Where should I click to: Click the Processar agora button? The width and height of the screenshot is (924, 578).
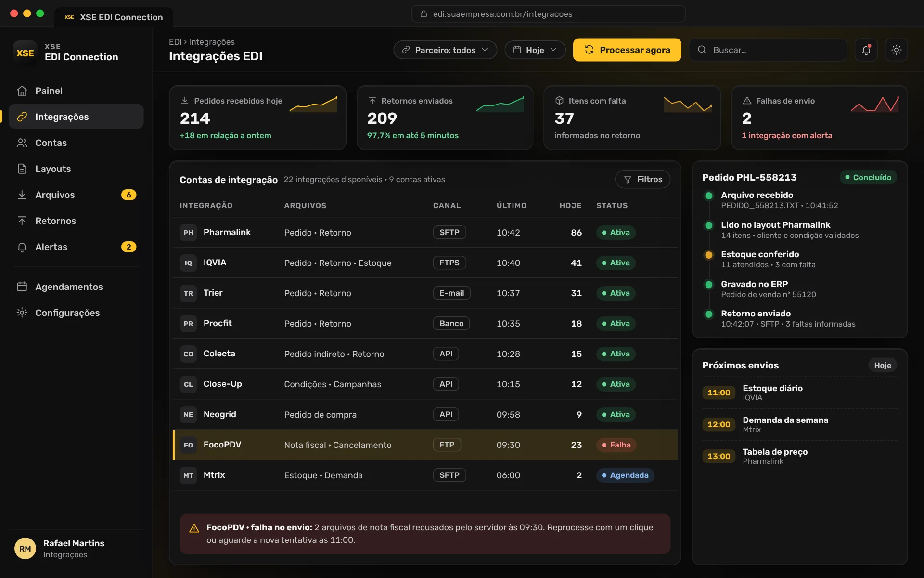point(627,50)
